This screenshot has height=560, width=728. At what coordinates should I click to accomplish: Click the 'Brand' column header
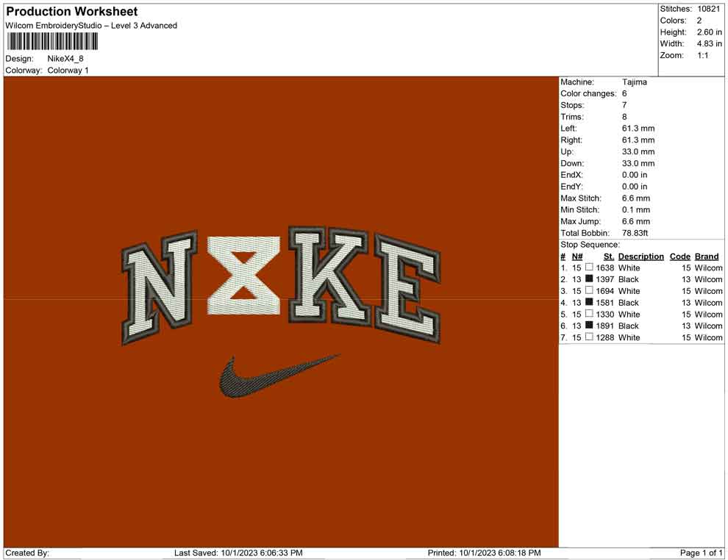tap(707, 256)
